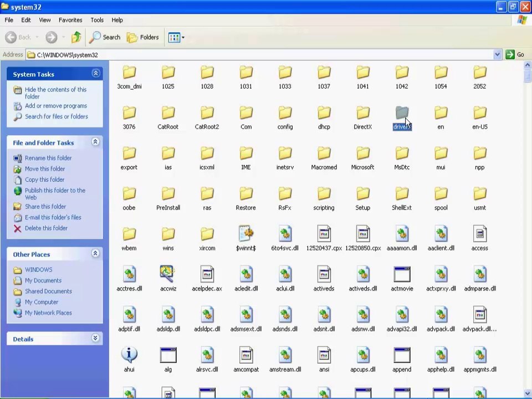This screenshot has height=399, width=532.
Task: Open the Back history dropdown arrow
Action: pyautogui.click(x=37, y=37)
